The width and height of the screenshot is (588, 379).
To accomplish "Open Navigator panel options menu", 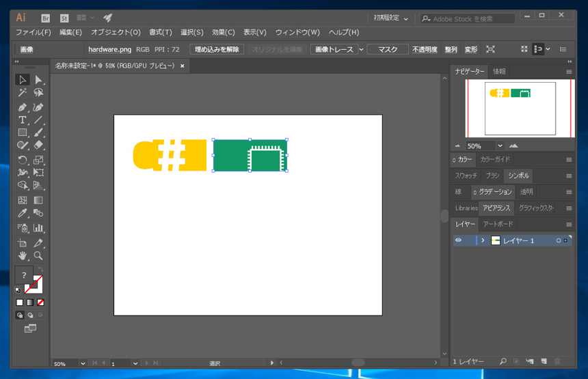I will [569, 72].
